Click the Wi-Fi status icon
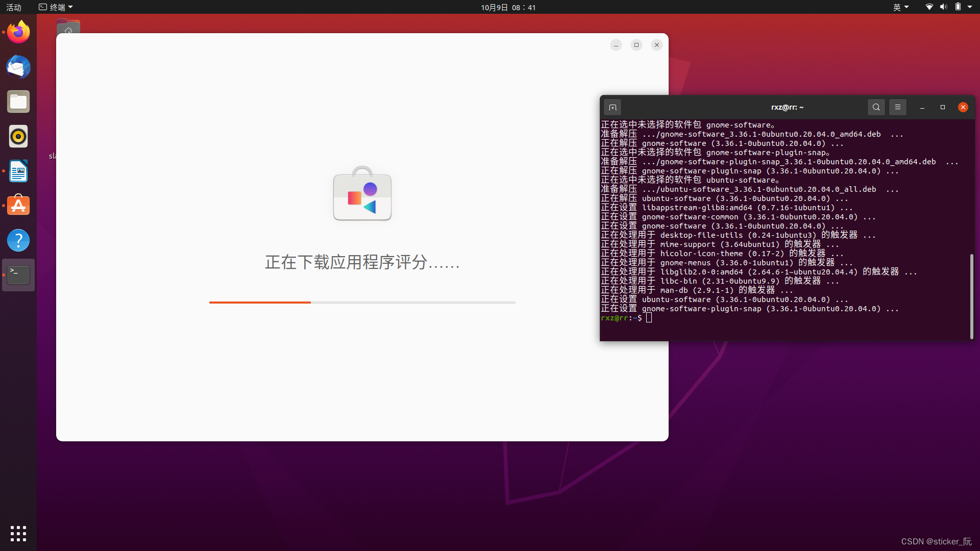 928,7
